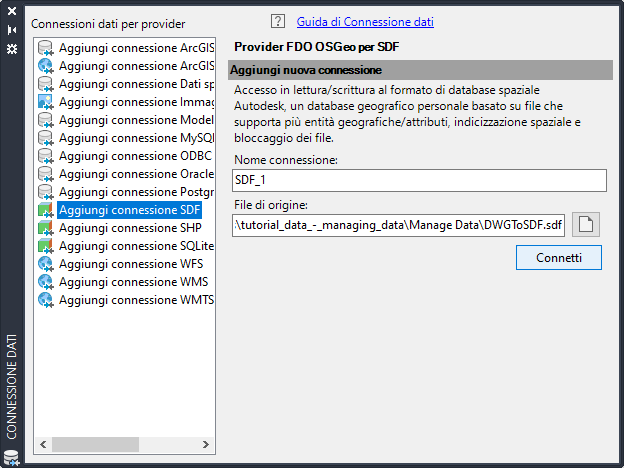Click the MySQL database icon
The width and height of the screenshot is (624, 468).
point(45,138)
